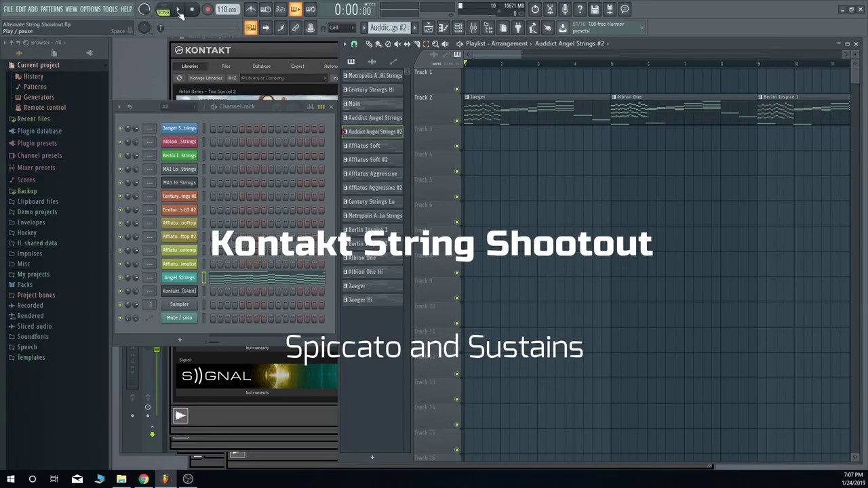The width and height of the screenshot is (868, 488).
Task: Select the Albion..Strings channel button
Action: [179, 142]
